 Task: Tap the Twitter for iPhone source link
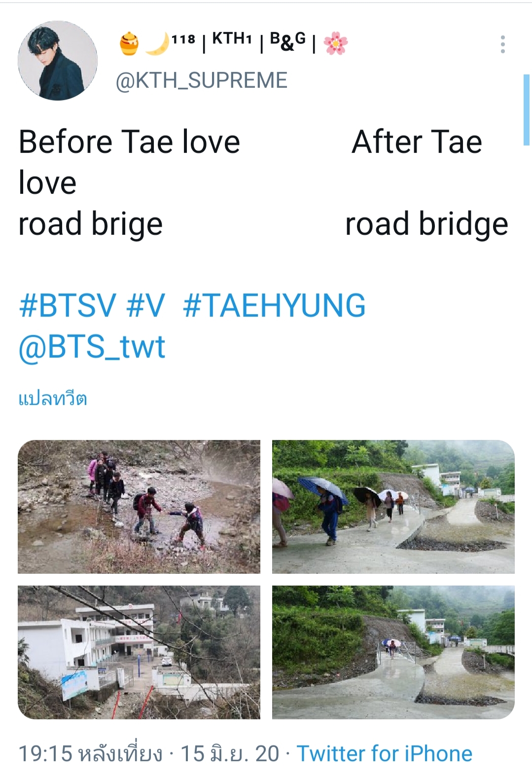pyautogui.click(x=385, y=753)
